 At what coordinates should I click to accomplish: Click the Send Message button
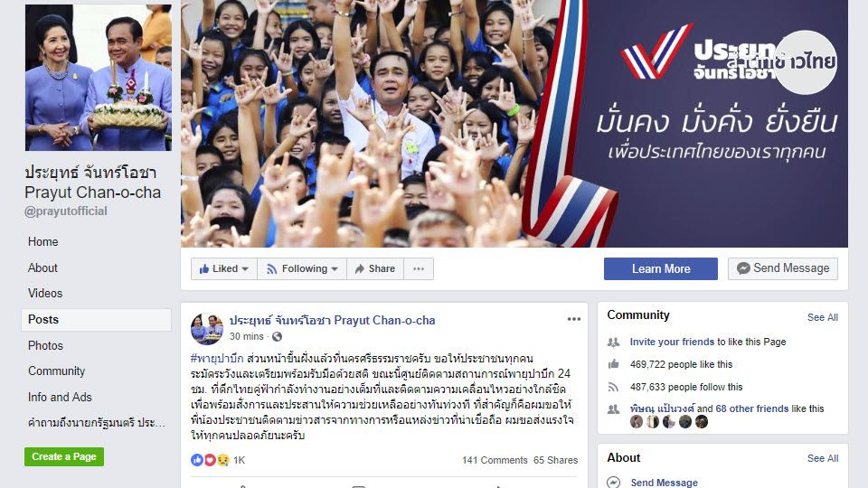point(783,268)
